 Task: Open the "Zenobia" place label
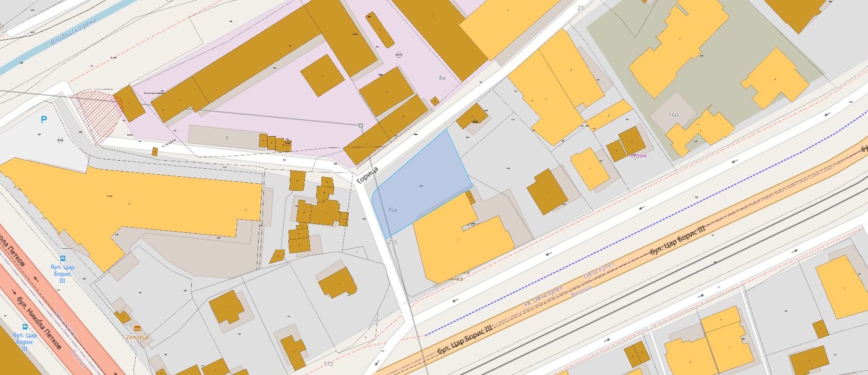pyautogui.click(x=137, y=337)
